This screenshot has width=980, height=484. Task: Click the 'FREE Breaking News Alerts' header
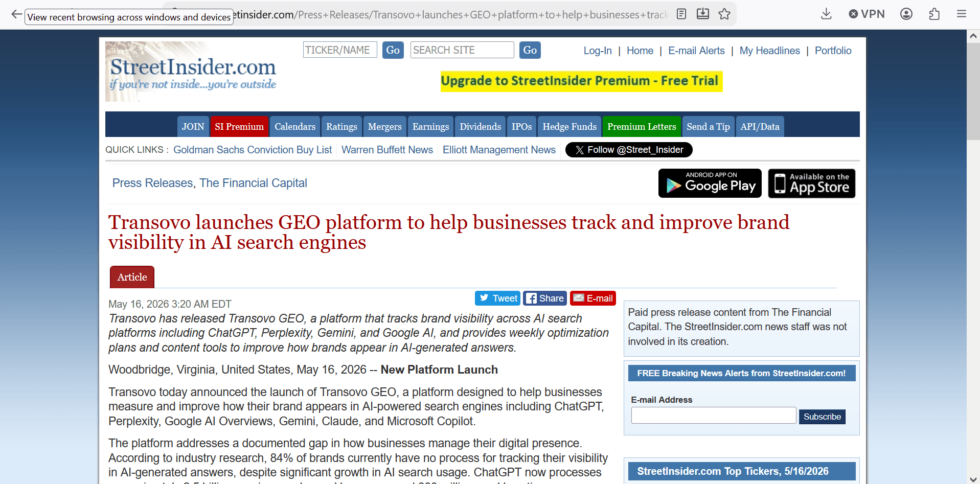click(741, 373)
